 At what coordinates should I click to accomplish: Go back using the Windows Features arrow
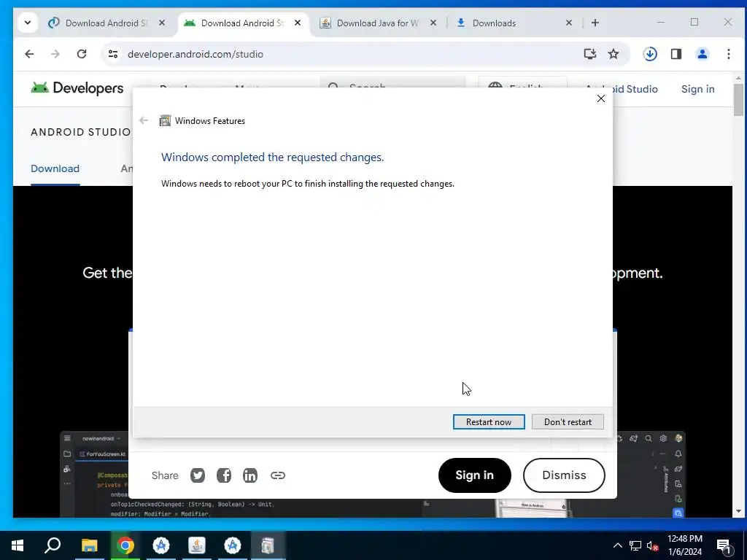[144, 120]
